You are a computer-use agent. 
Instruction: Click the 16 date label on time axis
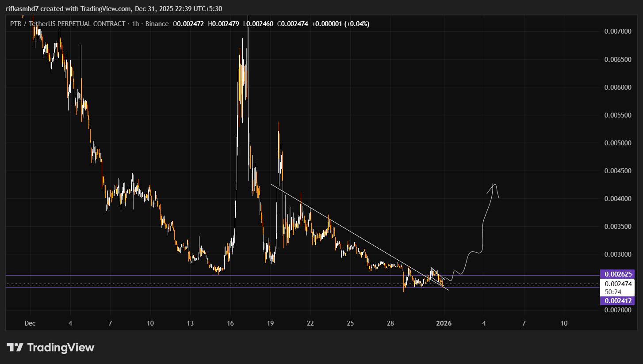click(x=230, y=323)
